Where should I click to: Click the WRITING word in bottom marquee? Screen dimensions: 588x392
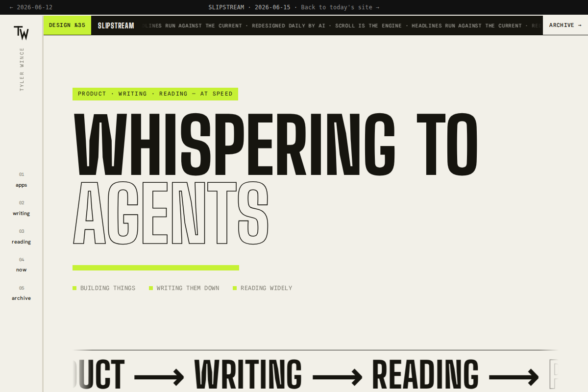coord(248,375)
